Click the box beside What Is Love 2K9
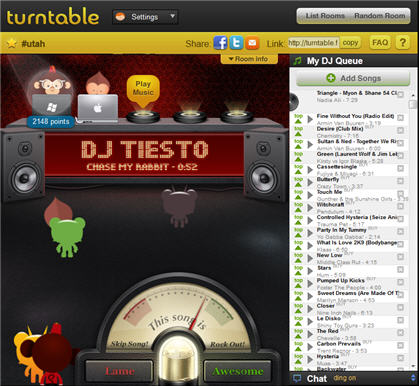 (400, 244)
